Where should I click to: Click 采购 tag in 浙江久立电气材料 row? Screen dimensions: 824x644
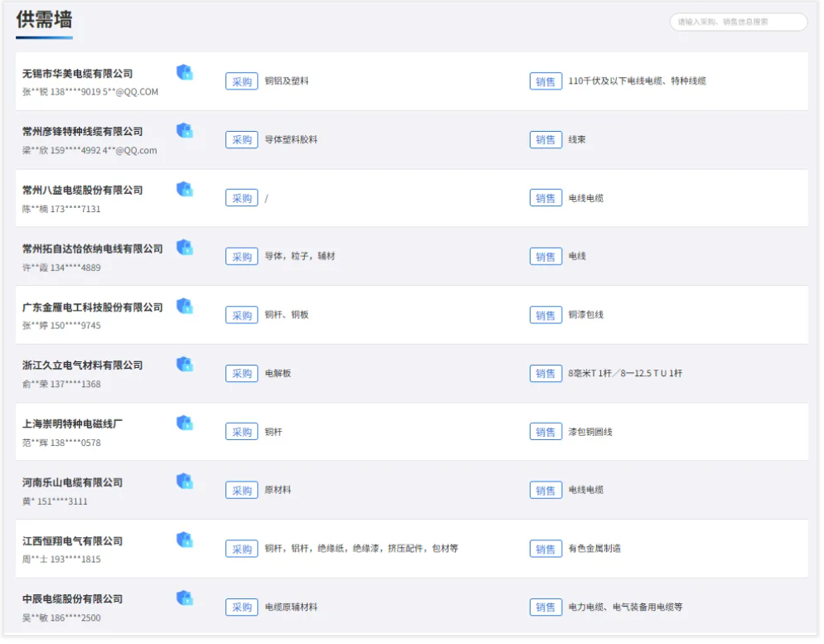point(242,374)
